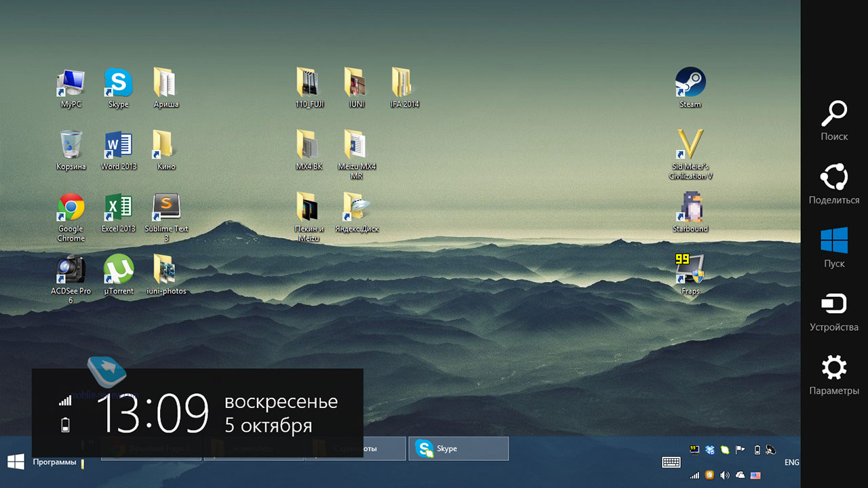The image size is (868, 488).
Task: Open the Яндекс.Диск shortcut
Action: click(357, 213)
